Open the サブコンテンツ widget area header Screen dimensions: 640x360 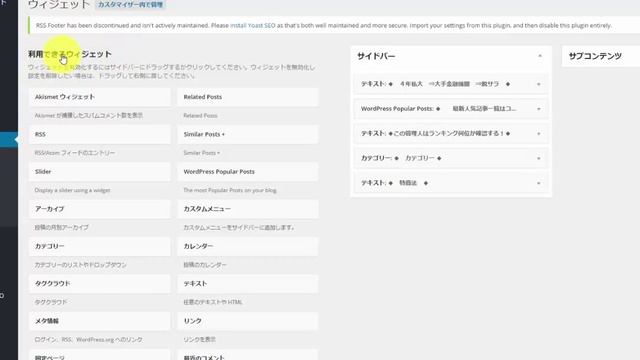601,56
